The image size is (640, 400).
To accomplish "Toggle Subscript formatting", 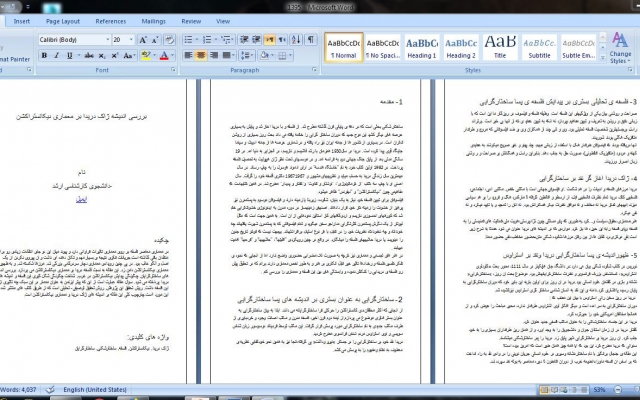I will point(102,56).
